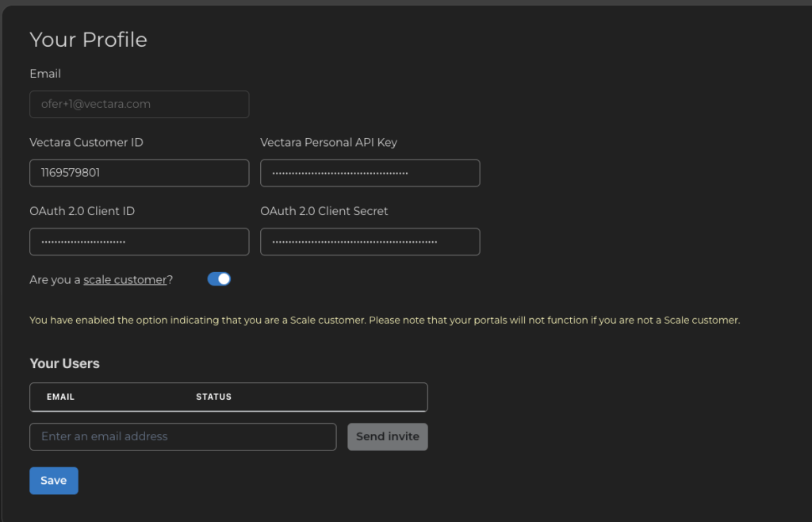Click the disabled Email field showing ofer+1@vectara.com
The width and height of the screenshot is (812, 522).
pyautogui.click(x=139, y=104)
